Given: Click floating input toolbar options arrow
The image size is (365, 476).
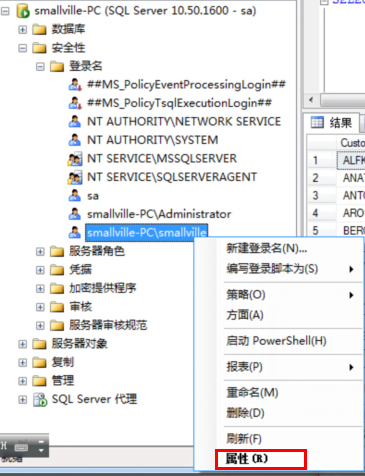Looking at the screenshot, I should pos(41,450).
